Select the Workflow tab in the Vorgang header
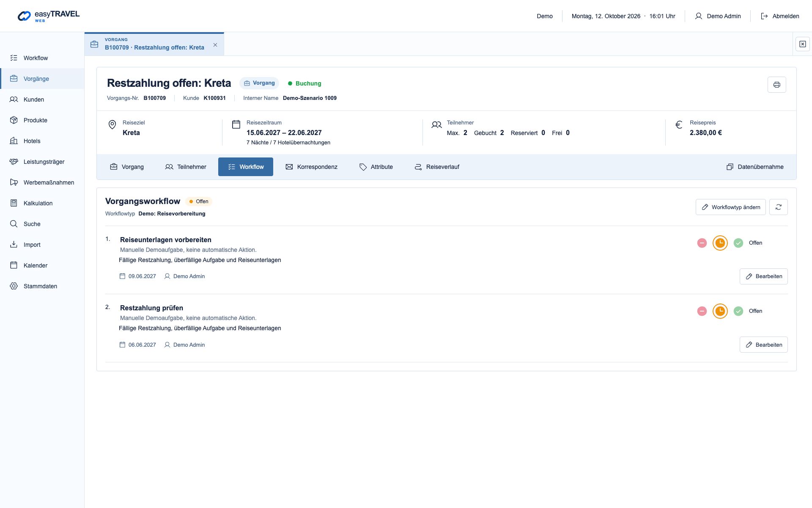The width and height of the screenshot is (812, 508). [x=246, y=167]
